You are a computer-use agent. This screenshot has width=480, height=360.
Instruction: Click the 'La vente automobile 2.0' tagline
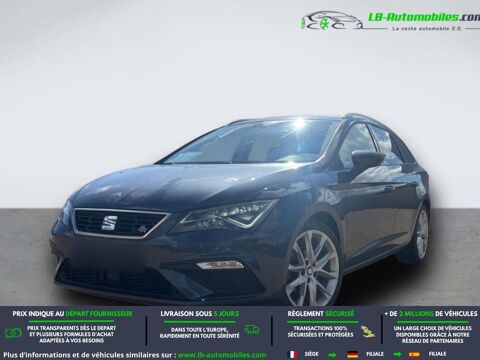click(427, 29)
